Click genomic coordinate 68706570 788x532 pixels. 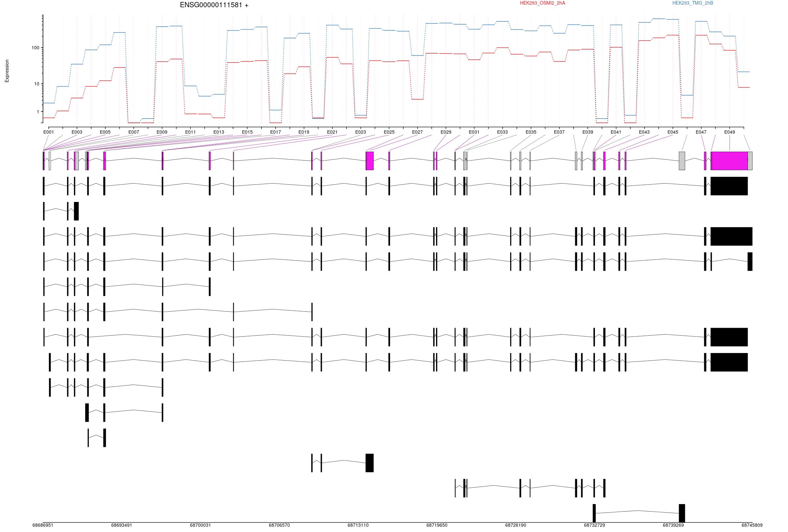279,525
